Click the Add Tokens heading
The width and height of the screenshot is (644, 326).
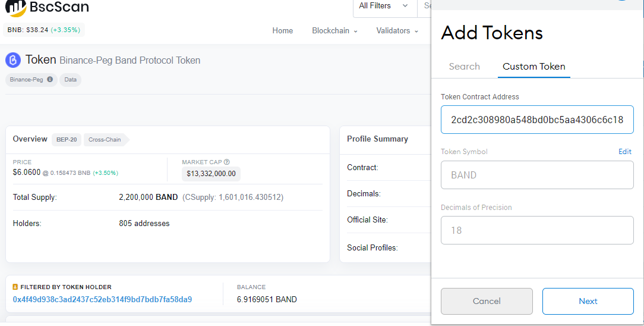[x=492, y=33]
